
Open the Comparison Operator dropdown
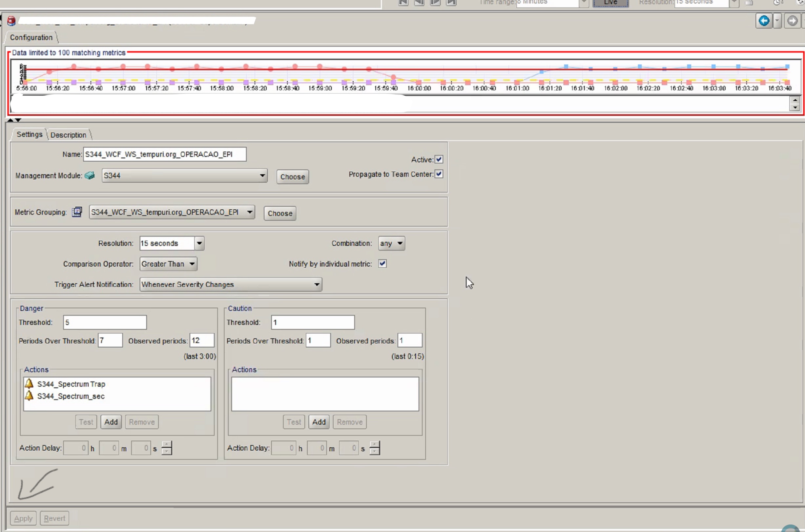(168, 264)
